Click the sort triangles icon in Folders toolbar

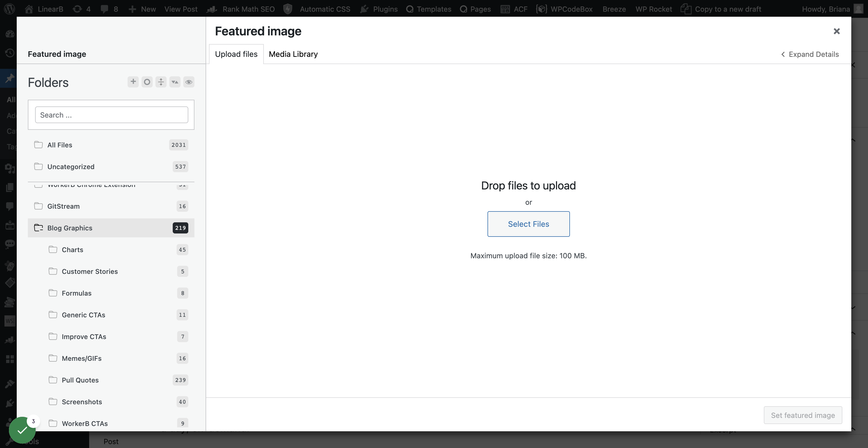[175, 82]
